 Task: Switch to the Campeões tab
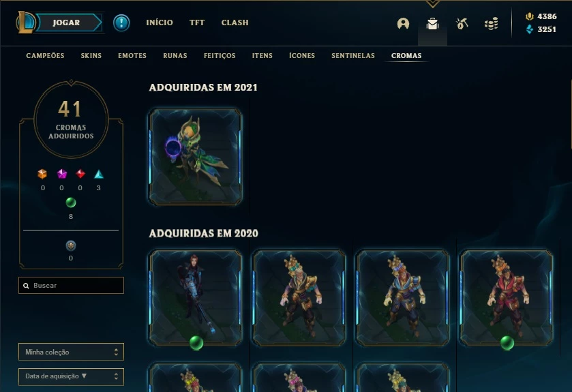(x=45, y=55)
